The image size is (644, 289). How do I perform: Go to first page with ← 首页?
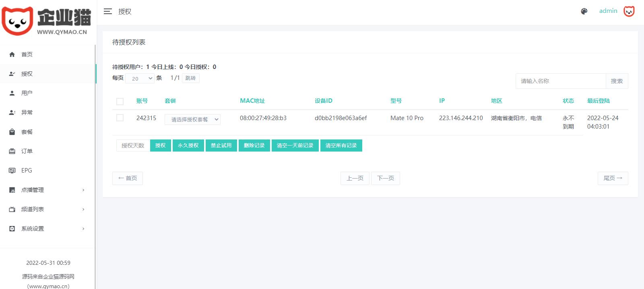point(128,178)
